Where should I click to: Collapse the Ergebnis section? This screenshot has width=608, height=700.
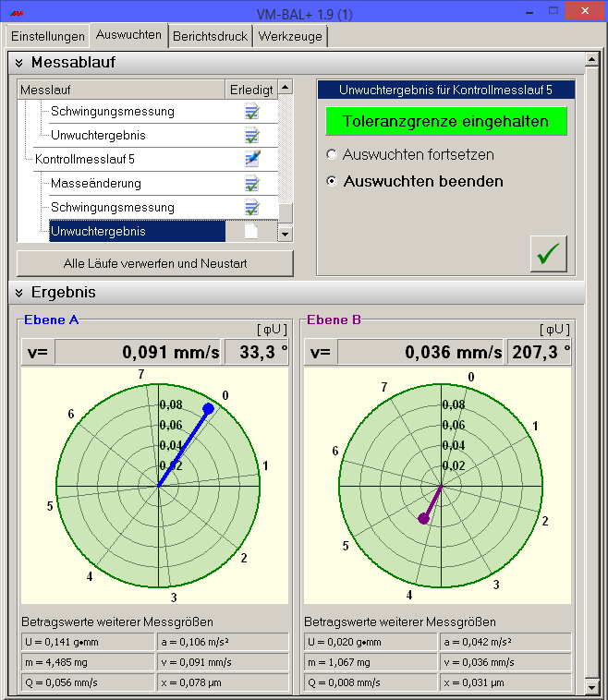17,293
